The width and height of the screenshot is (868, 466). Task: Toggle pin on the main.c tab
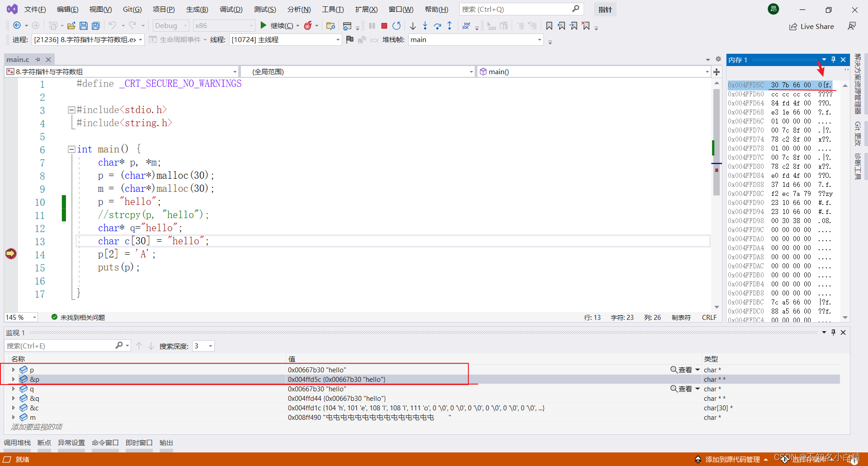click(x=38, y=60)
